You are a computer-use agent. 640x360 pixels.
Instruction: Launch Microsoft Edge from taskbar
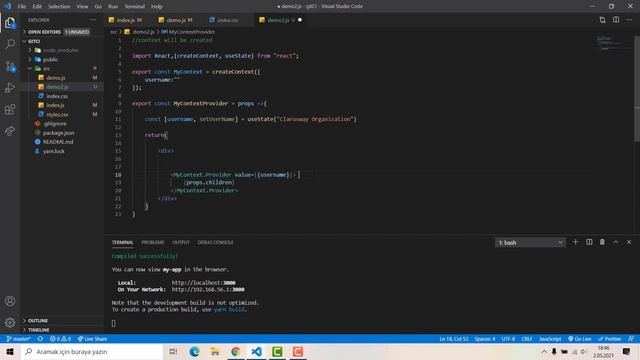click(194, 351)
